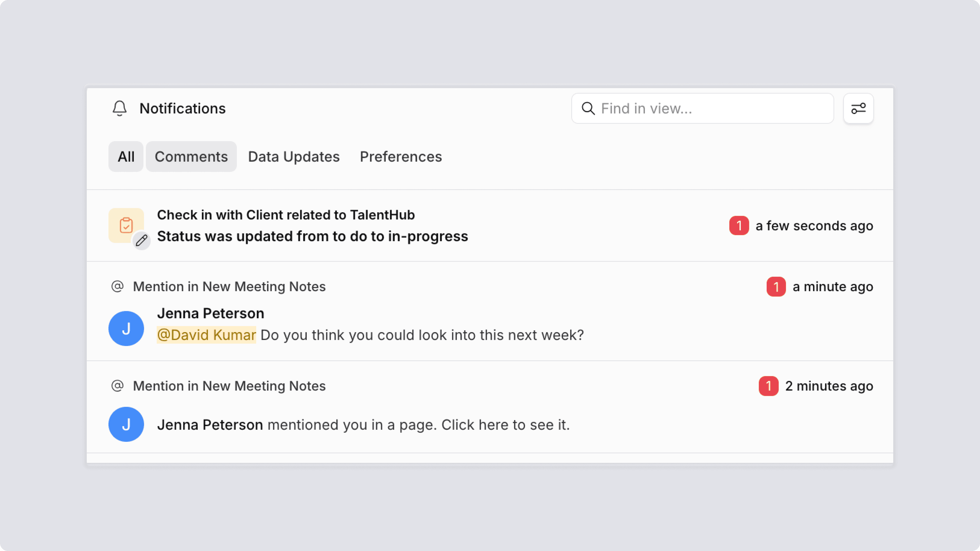This screenshot has width=980, height=551.
Task: Click the @ icon in the 2-minutes-ago mention
Action: 118,386
